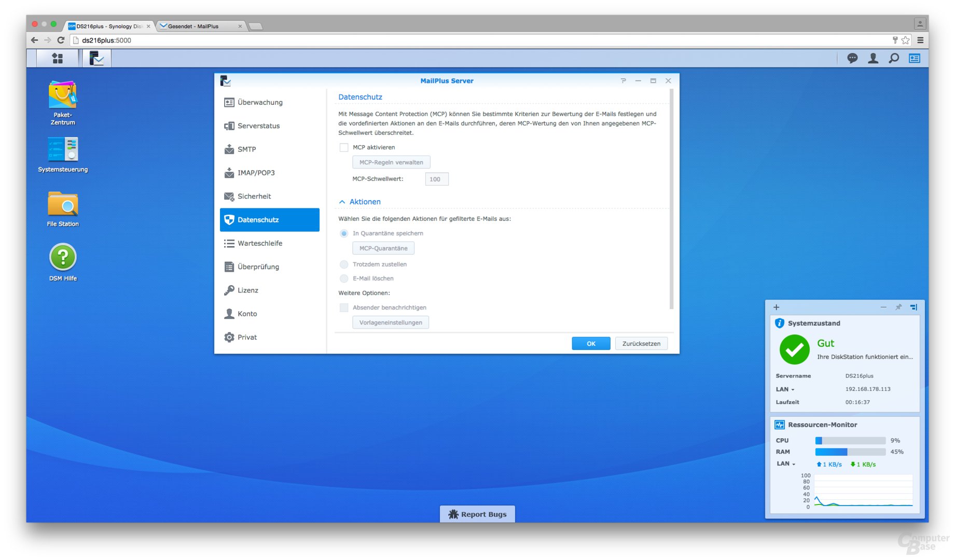The height and width of the screenshot is (560, 955).
Task: Open Überprüfung section
Action: pyautogui.click(x=270, y=267)
